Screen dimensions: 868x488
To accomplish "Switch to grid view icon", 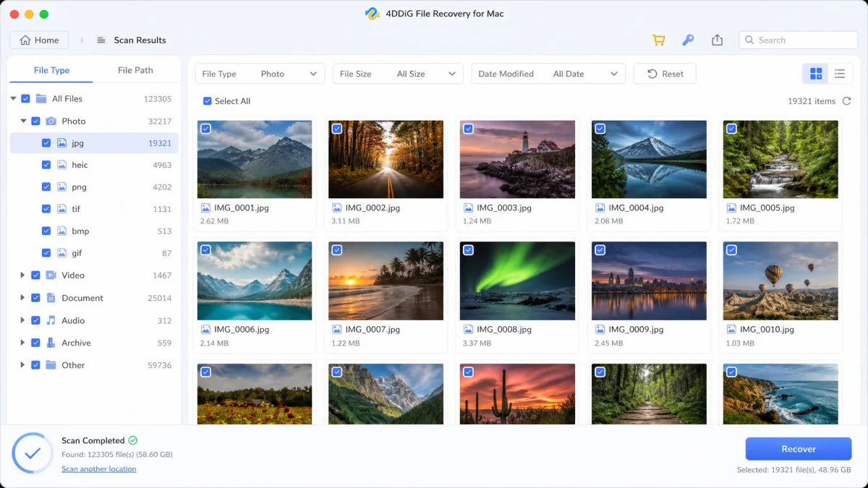I will pyautogui.click(x=816, y=74).
